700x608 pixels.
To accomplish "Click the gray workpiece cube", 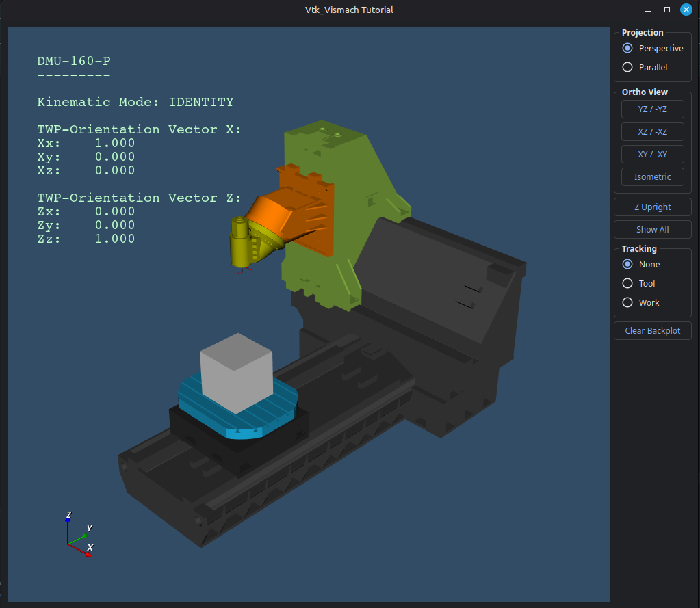I will [235, 373].
